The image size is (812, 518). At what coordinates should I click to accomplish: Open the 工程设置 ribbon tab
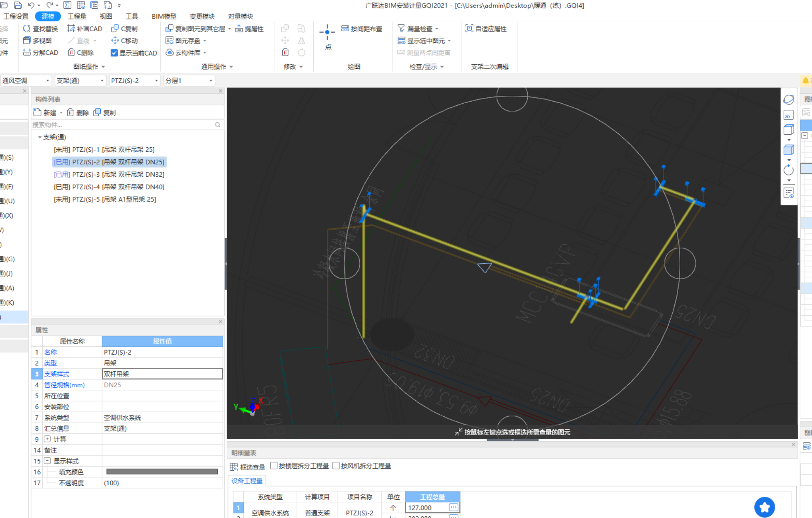(x=16, y=16)
